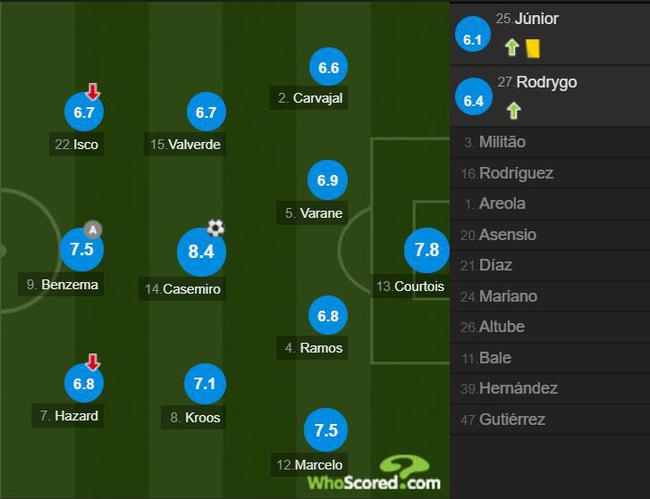Screen dimensions: 650x499
Task: Click Júnior's green substituted-on arrow
Action: pos(512,46)
